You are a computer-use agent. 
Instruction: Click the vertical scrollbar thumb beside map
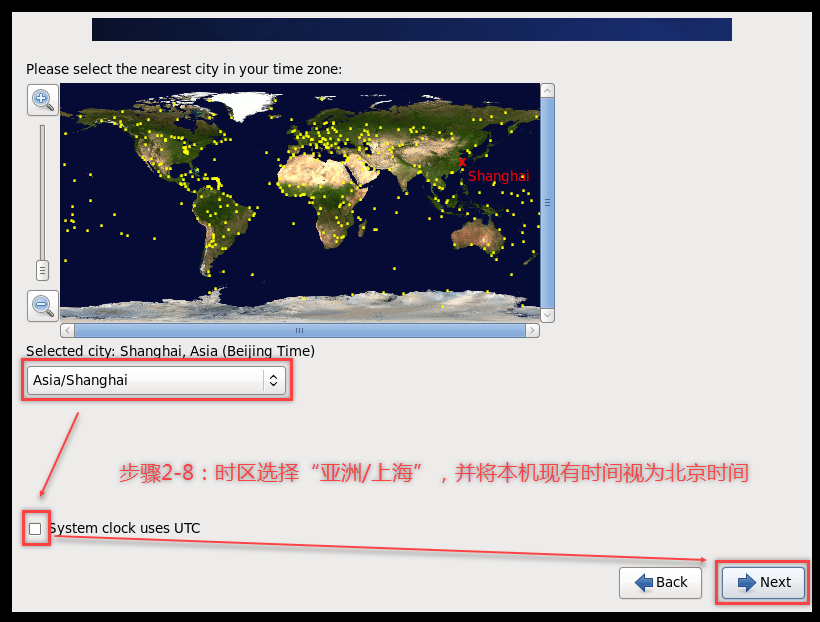coord(547,203)
